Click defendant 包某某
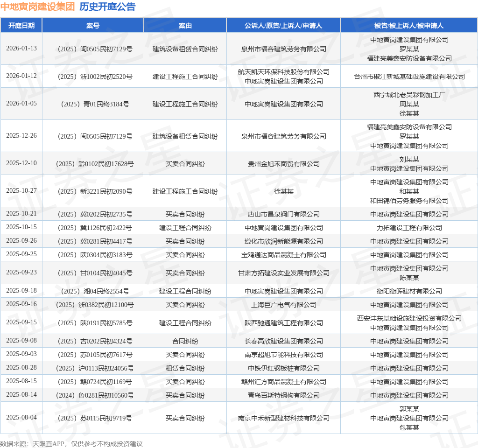Screen dimensions: 478x448 pyautogui.click(x=409, y=428)
